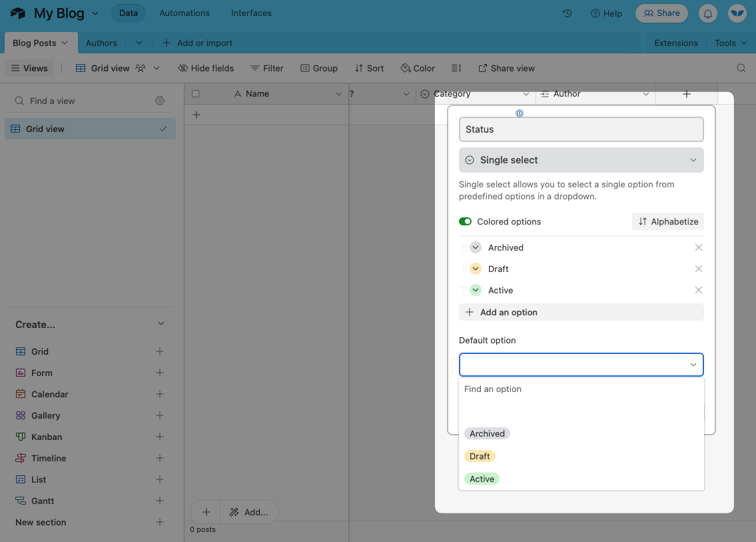Switch to the Authors table tab

(x=101, y=43)
